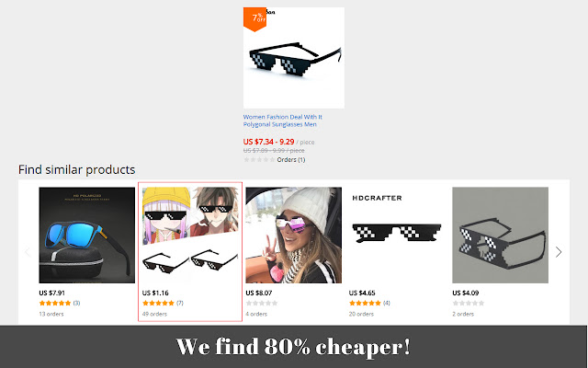
Task: Click five-star rating with 7 reviews
Action: coord(158,303)
